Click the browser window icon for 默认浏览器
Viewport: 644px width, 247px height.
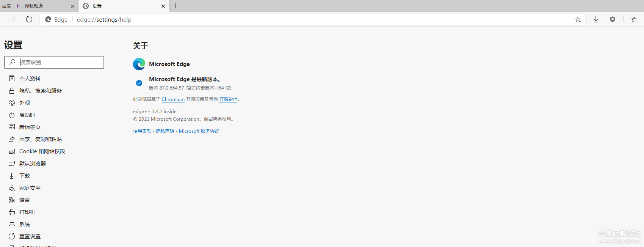12,164
